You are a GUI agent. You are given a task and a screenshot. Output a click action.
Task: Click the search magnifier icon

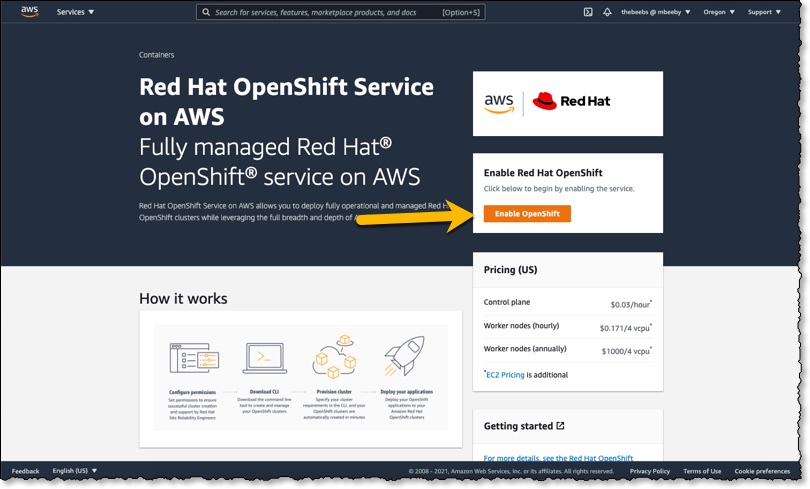(x=206, y=12)
